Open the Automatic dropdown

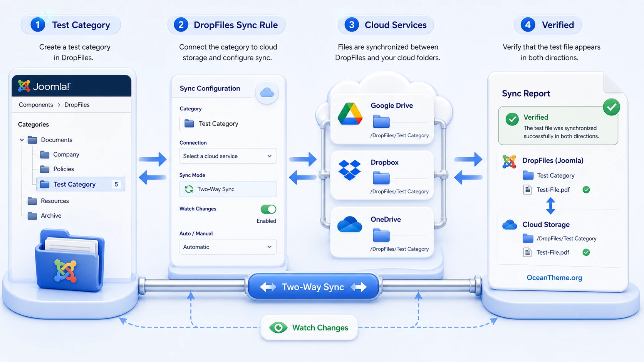tap(228, 247)
